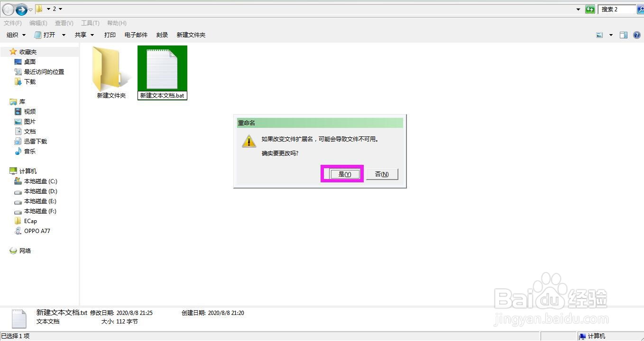Click the 否(N) button in rename dialog
This screenshot has height=341, width=644.
point(382,174)
